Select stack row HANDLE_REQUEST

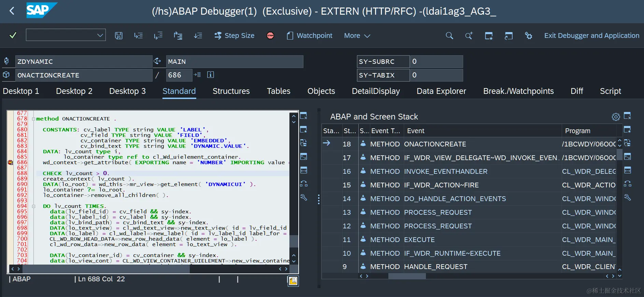[469, 267]
